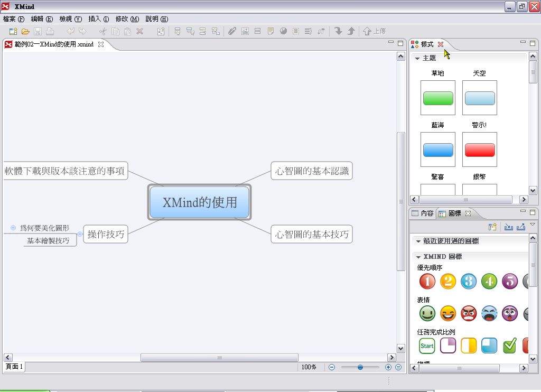The width and height of the screenshot is (541, 392).
Task: Open the 插入 menu
Action: (99, 19)
